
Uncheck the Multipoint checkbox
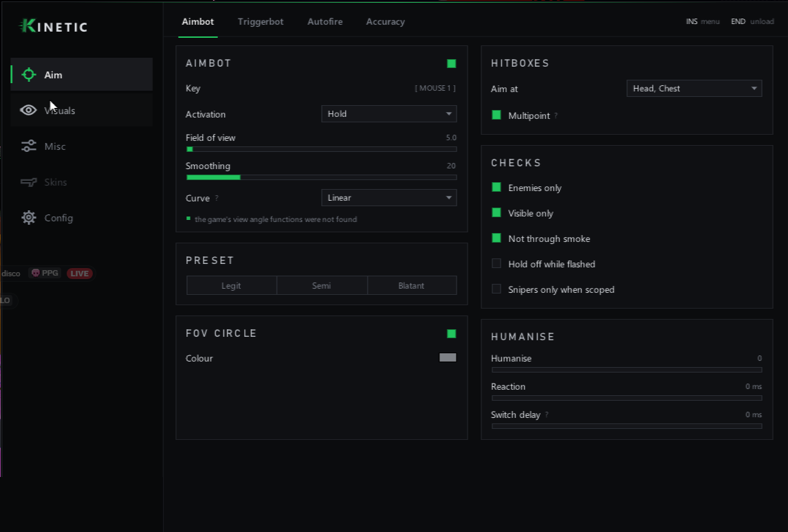496,115
